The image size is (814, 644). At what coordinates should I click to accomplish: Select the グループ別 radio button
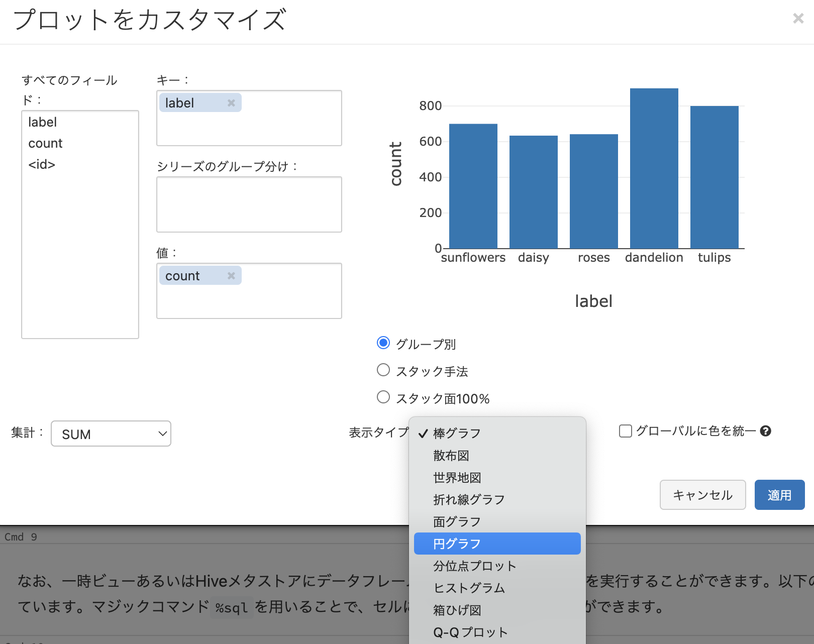pos(383,343)
